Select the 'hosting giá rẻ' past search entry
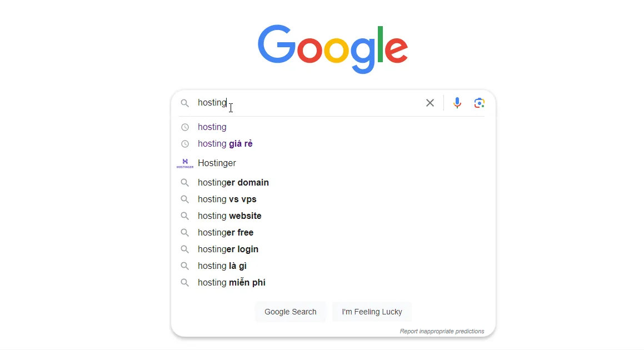The height and width of the screenshot is (350, 644). 224,143
